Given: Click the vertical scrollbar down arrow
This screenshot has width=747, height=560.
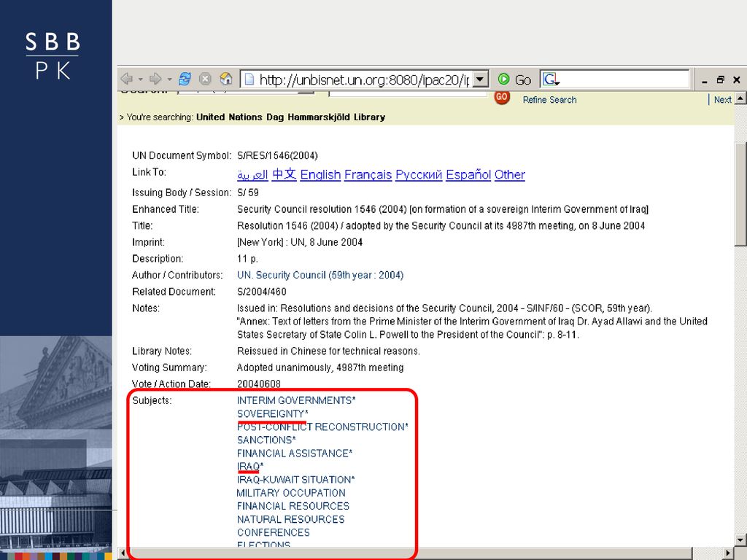Looking at the screenshot, I should point(740,540).
